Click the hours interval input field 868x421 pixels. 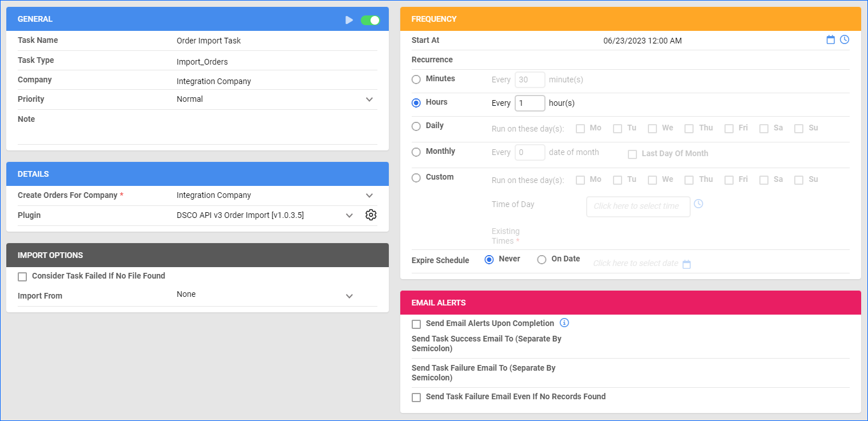[529, 104]
